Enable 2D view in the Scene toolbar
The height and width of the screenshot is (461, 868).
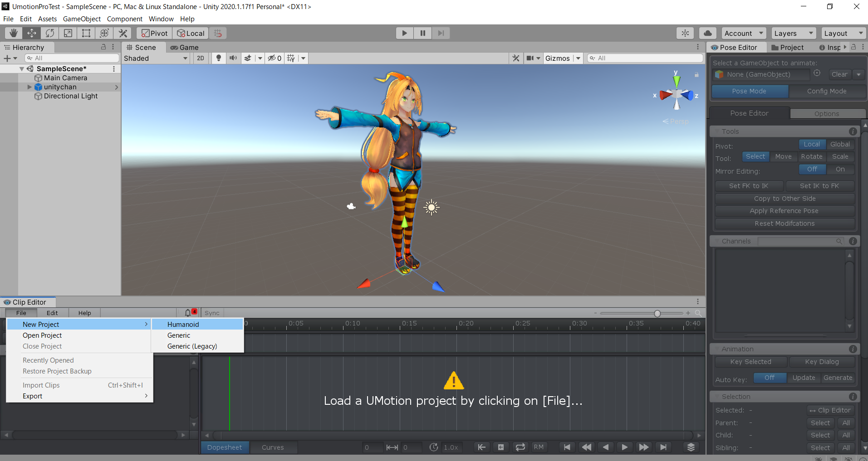[200, 58]
